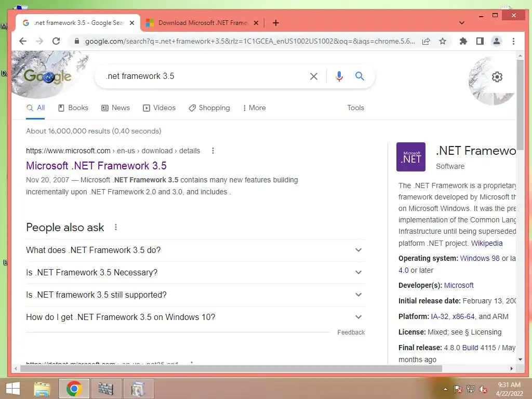Image resolution: width=532 pixels, height=399 pixels.
Task: Open the Microsoft developer link
Action: [459, 285]
